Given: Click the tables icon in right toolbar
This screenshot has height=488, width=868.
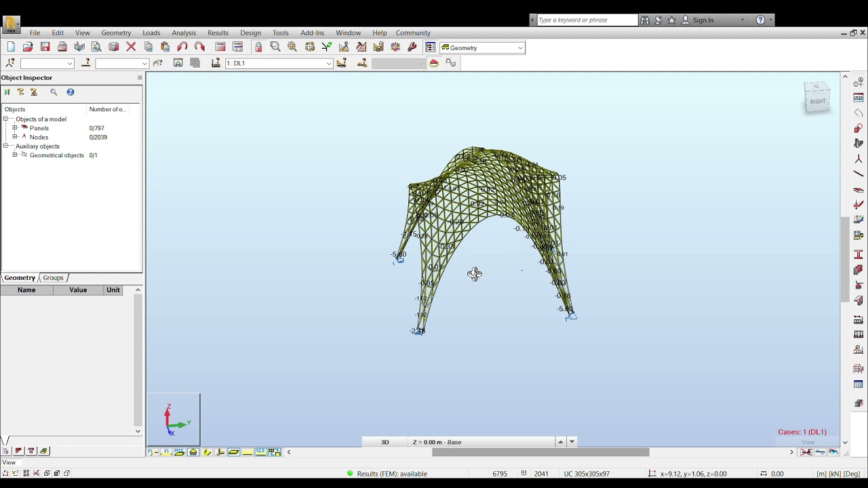Looking at the screenshot, I should click(859, 385).
